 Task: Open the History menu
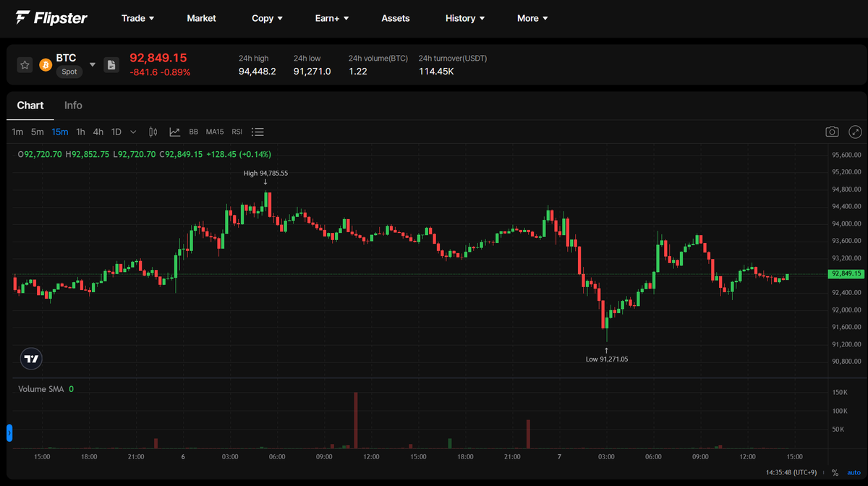click(464, 18)
